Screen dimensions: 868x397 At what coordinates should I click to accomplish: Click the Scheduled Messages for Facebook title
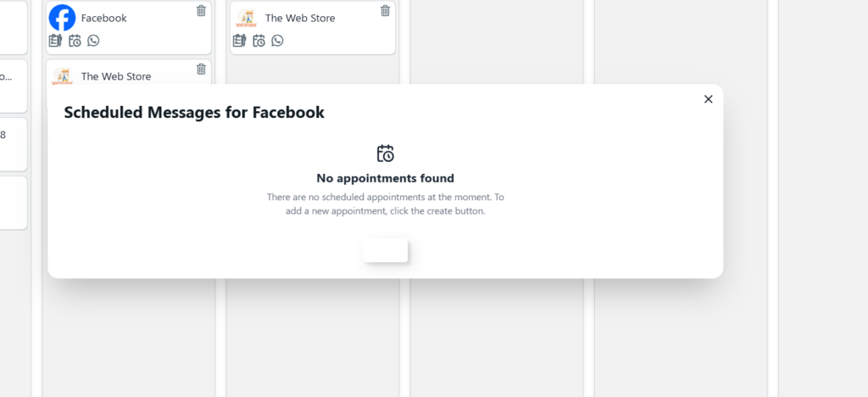[194, 113]
